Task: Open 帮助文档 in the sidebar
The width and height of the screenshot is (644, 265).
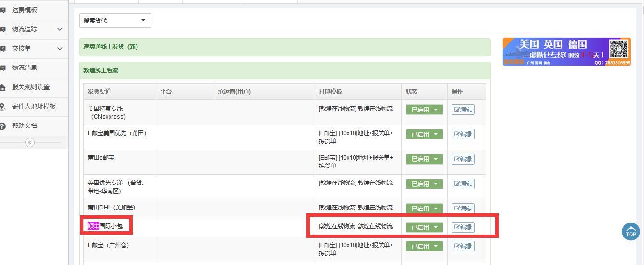Action: point(25,126)
